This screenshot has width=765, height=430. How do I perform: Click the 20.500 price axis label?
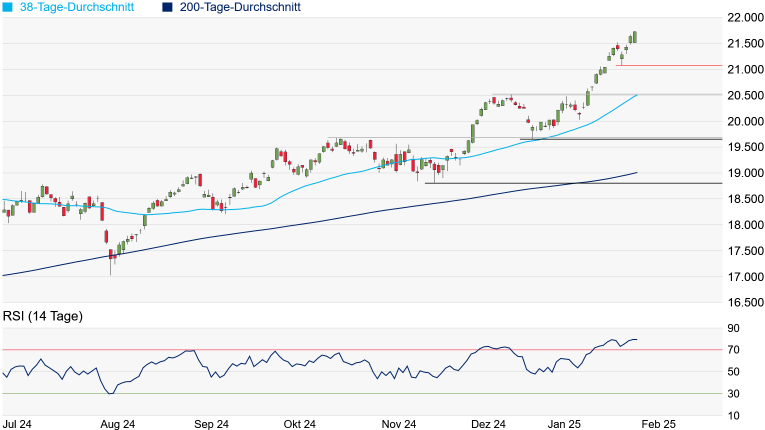[744, 95]
